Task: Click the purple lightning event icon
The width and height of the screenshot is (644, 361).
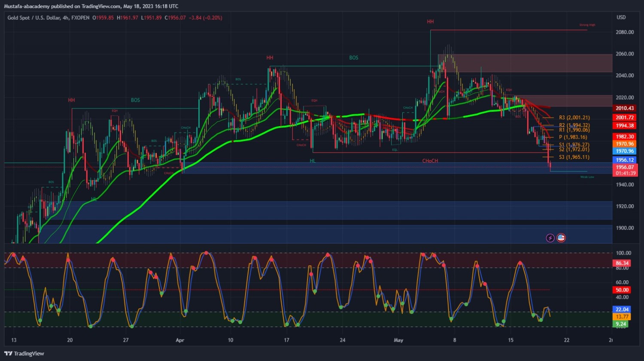Action: click(x=550, y=238)
